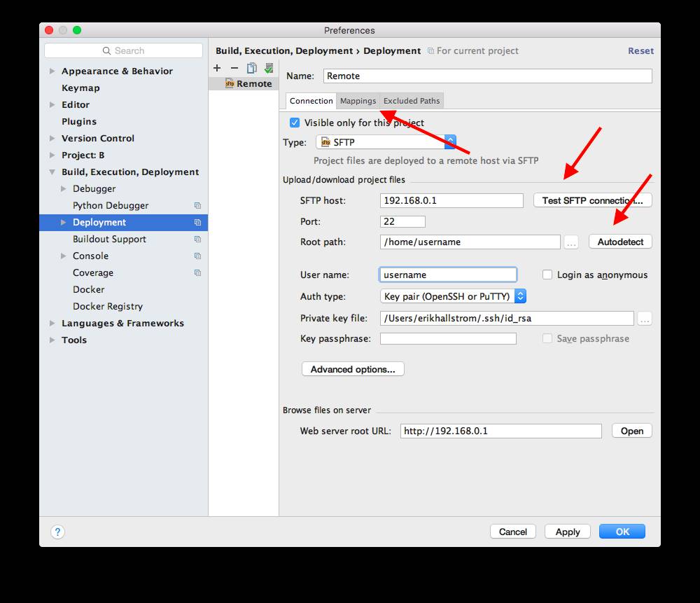Open the help question mark button
The width and height of the screenshot is (700, 603).
[x=57, y=532]
